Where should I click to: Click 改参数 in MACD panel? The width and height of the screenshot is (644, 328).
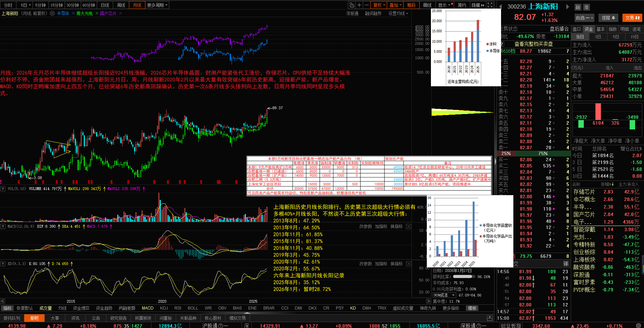[366, 226]
